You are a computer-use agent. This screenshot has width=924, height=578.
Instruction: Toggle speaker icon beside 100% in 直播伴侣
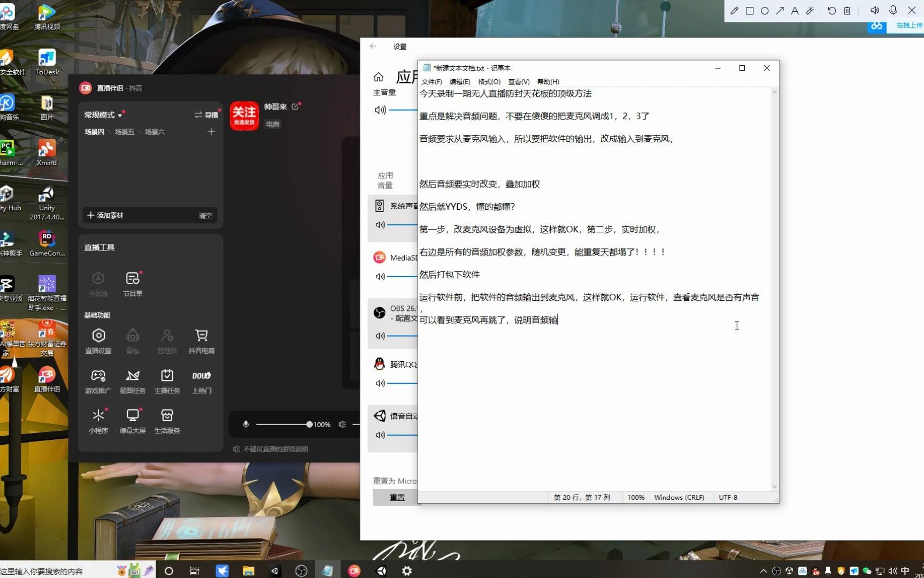pos(343,424)
